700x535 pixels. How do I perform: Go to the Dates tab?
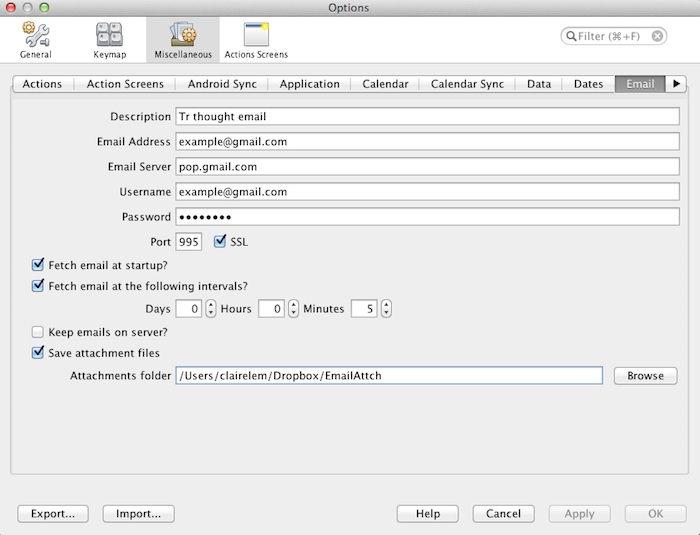[588, 84]
